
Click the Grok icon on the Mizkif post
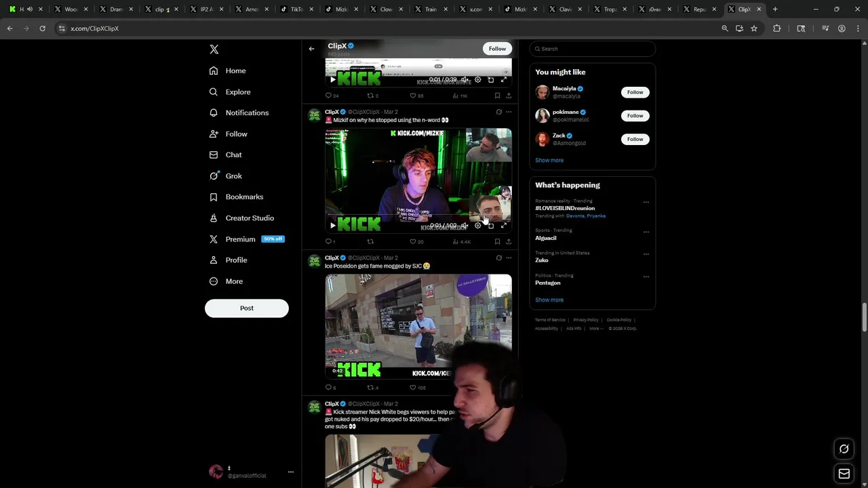pos(498,112)
